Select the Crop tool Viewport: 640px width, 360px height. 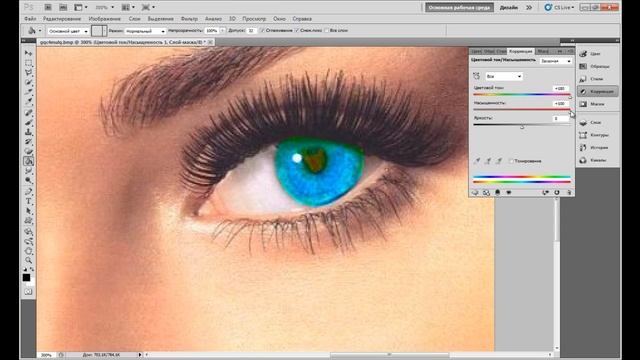coord(28,93)
